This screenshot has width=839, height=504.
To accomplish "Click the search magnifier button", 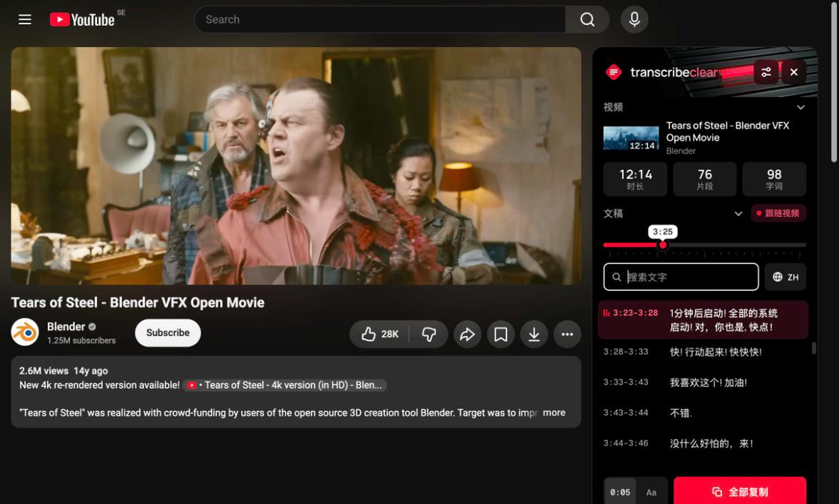I will (x=587, y=20).
